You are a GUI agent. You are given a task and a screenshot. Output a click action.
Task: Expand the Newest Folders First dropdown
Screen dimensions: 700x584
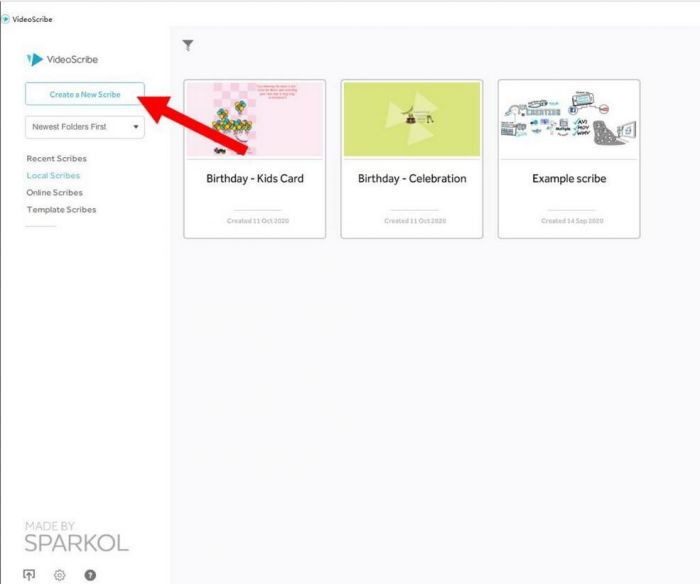click(84, 127)
